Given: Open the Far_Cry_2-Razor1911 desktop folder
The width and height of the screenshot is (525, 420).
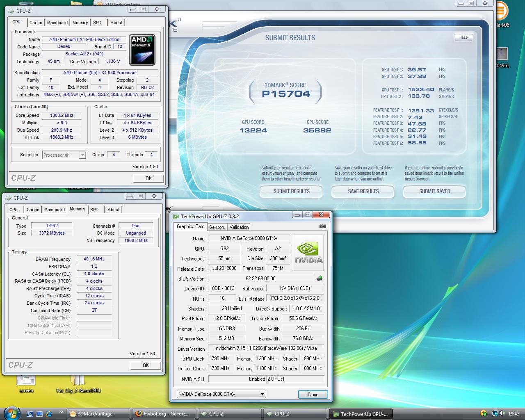Looking at the screenshot, I should (78, 384).
